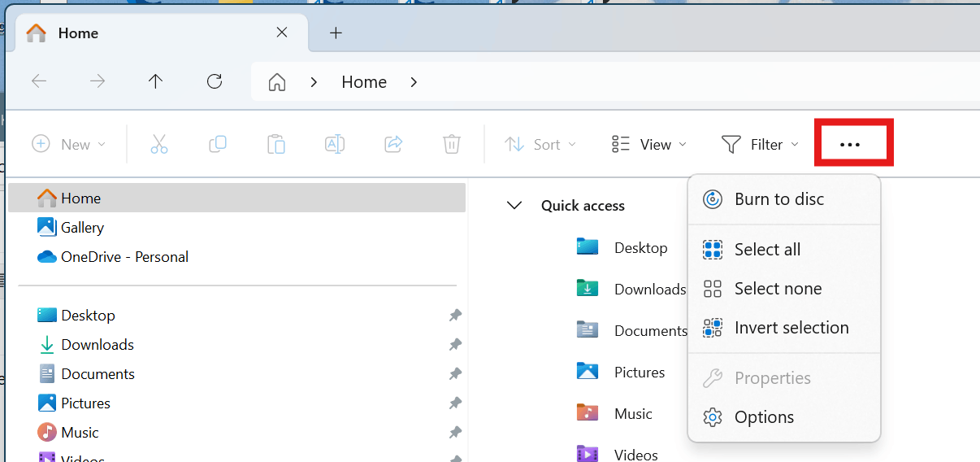Unpin Desktop using its pin icon
The image size is (980, 462).
(x=456, y=316)
